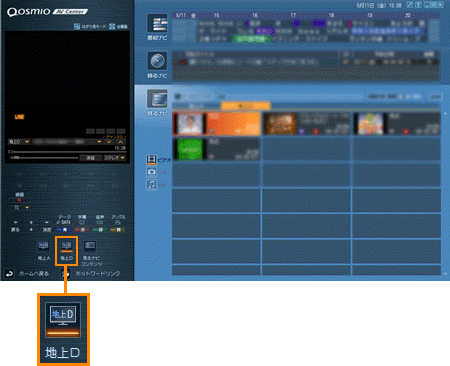Expand the 地上D broadcast type dropdown
The width and height of the screenshot is (450, 366).
(x=19, y=142)
